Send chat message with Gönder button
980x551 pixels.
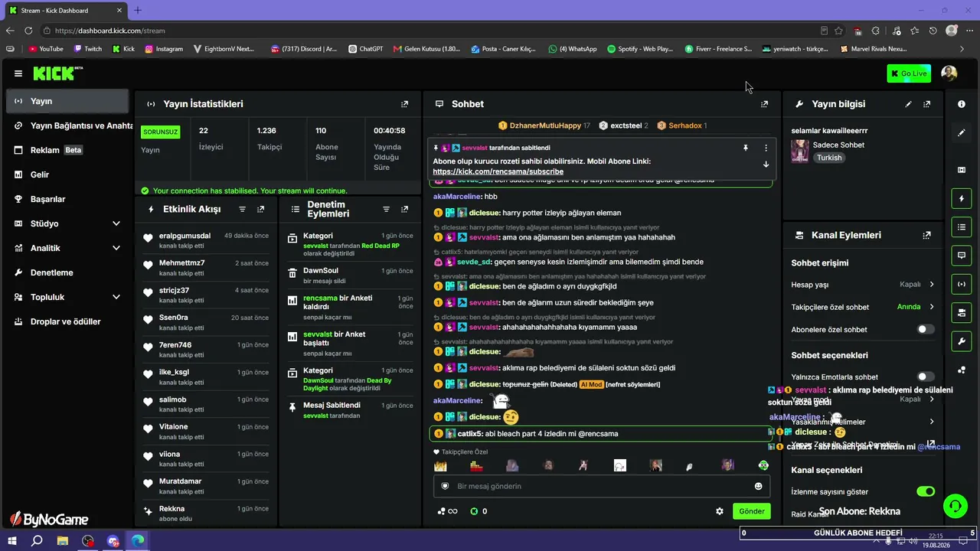coord(751,511)
